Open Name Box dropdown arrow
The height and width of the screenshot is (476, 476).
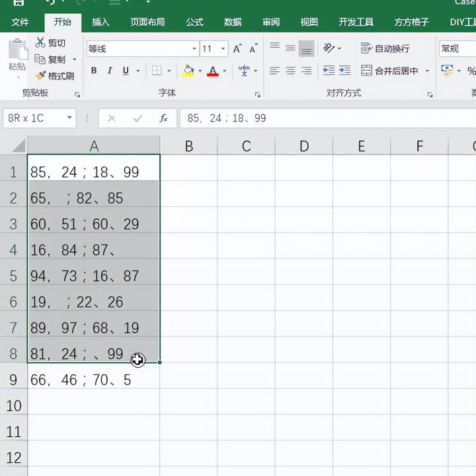coord(69,118)
